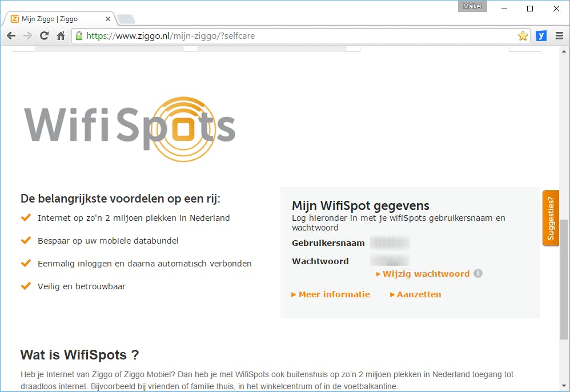Screen dimensions: 570x392
Task: Activate WifiSpots via the Aanzetten link
Action: [x=415, y=294]
